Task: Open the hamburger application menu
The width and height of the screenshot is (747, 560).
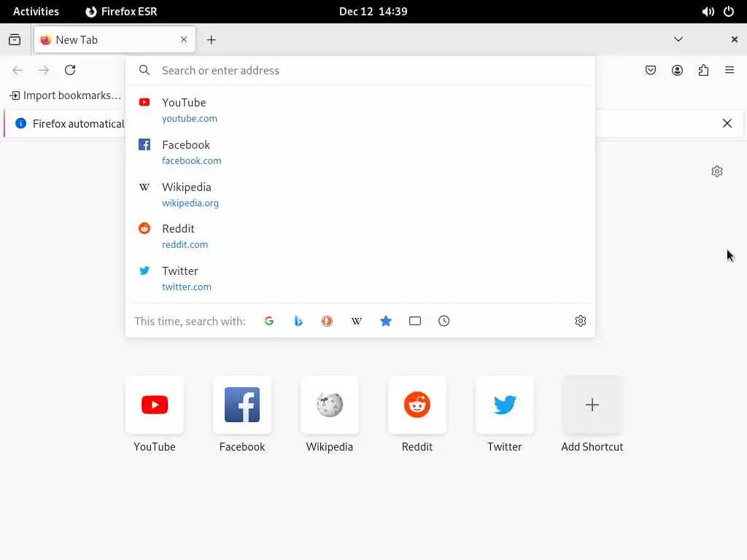Action: (x=729, y=71)
